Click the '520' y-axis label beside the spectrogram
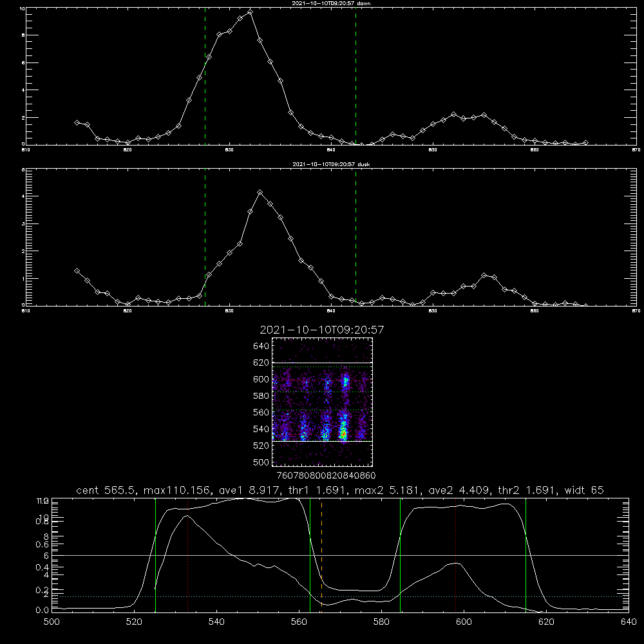Screen dimensions: 644x644 pos(261,446)
